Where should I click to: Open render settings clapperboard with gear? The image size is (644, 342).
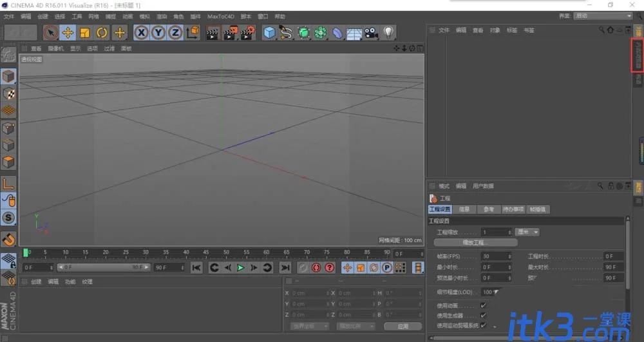click(247, 33)
